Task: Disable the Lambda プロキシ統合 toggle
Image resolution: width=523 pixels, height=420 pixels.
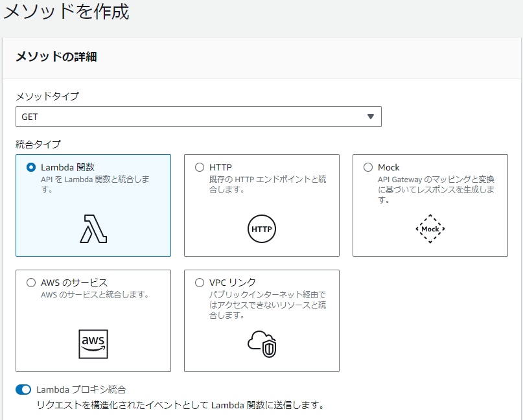Action: click(24, 390)
